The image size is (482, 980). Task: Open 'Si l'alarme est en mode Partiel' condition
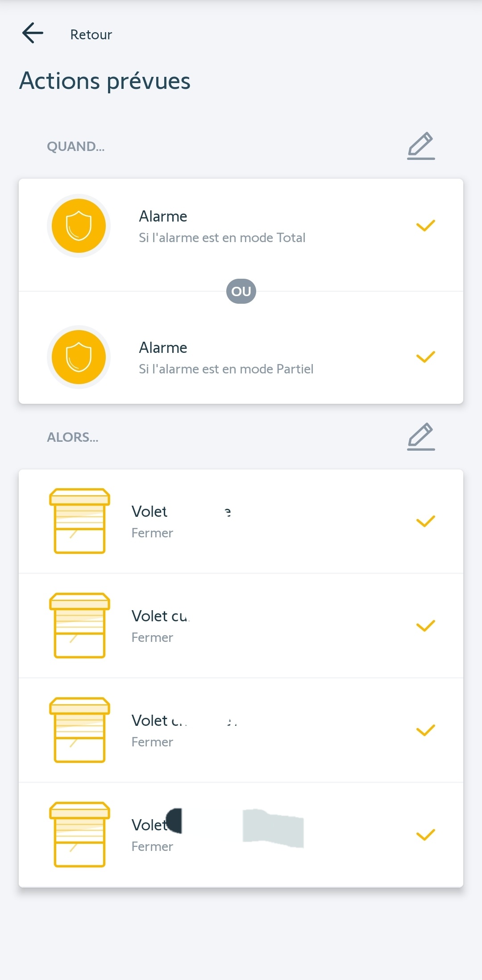226,369
